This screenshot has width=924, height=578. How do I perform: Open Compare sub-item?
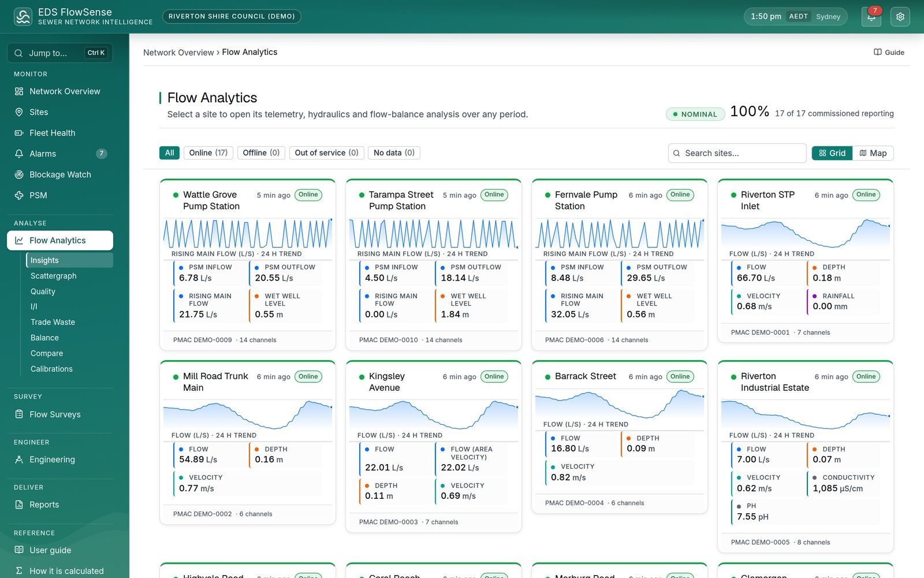tap(70, 353)
